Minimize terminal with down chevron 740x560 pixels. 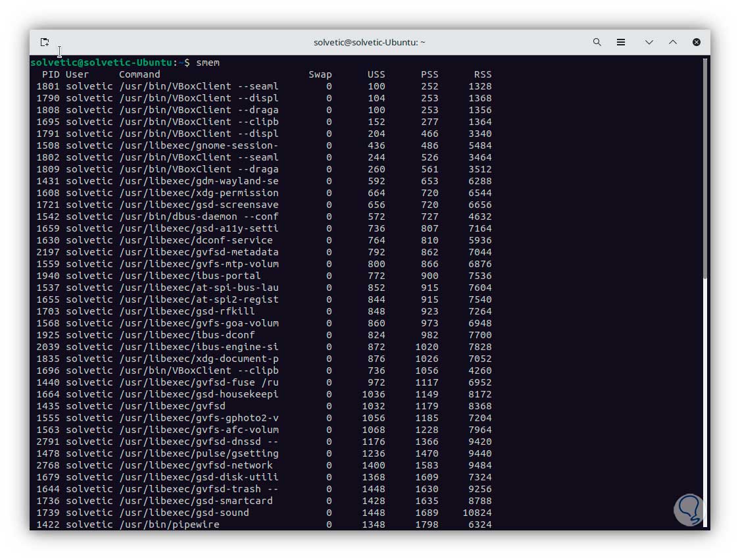(x=649, y=42)
